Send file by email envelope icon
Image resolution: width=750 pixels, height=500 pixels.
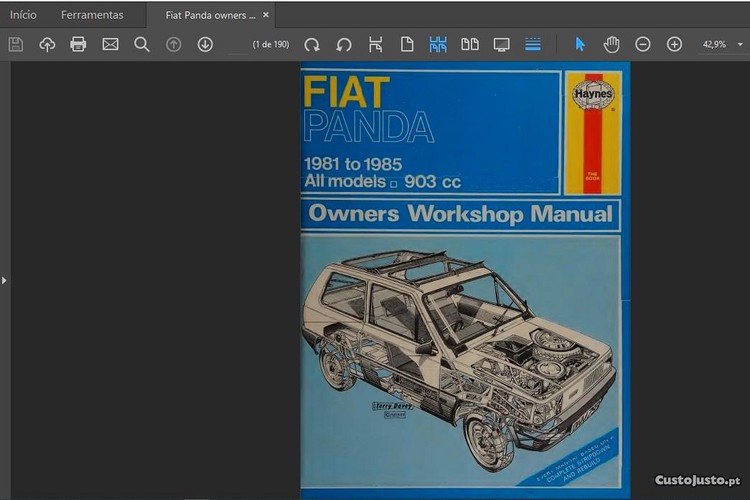(110, 44)
